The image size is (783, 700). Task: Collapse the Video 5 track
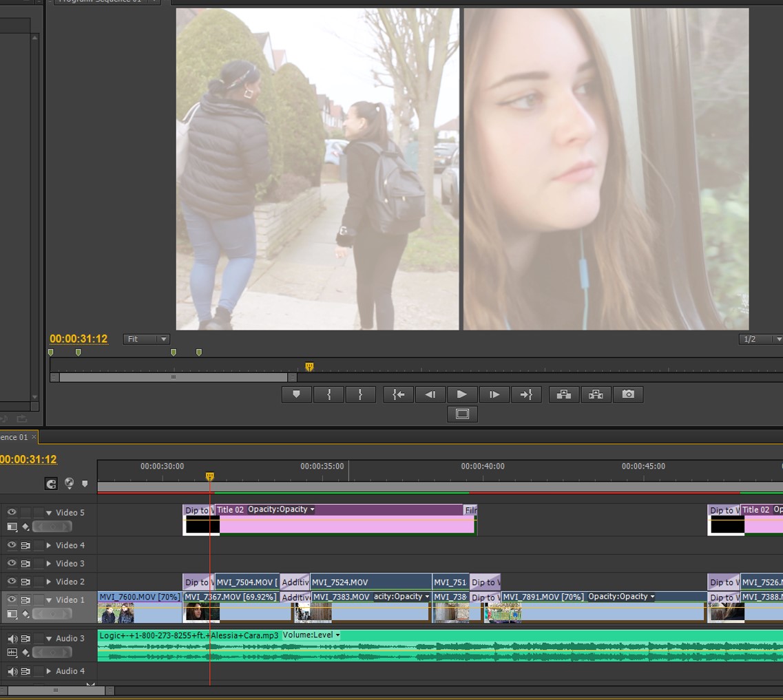[x=49, y=512]
